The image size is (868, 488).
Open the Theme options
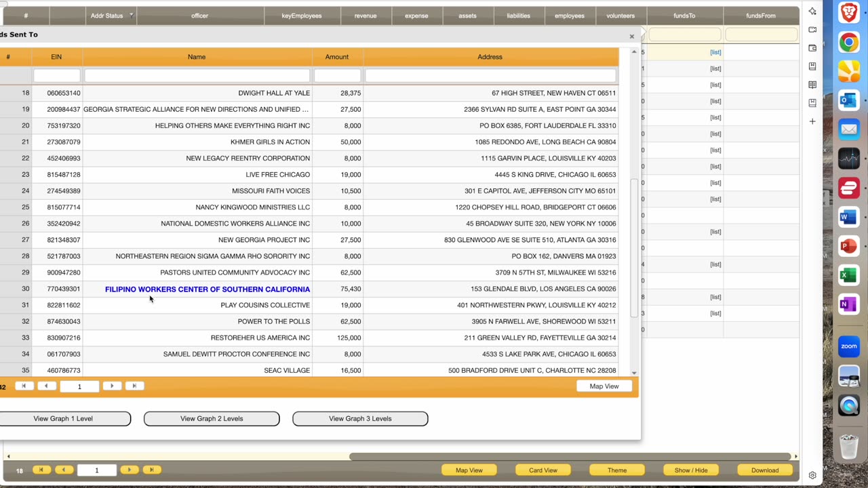(617, 470)
